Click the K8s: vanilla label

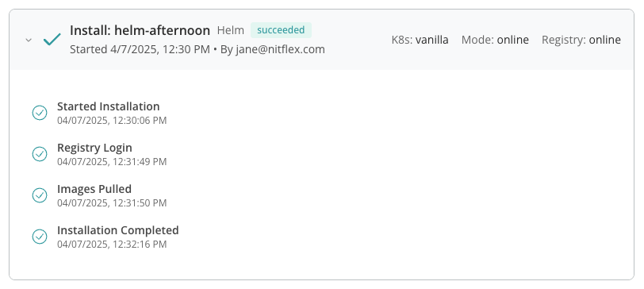click(420, 40)
